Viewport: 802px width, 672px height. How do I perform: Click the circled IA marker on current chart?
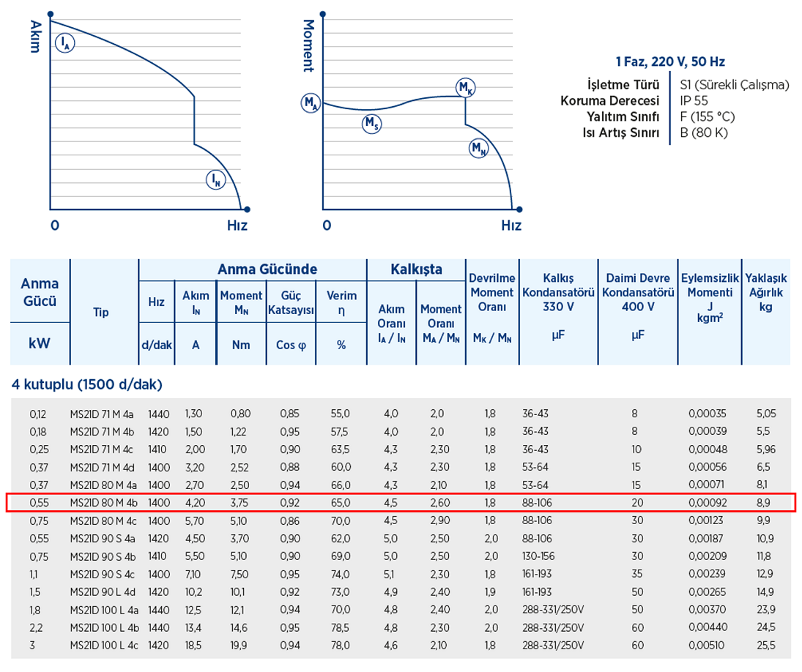tap(65, 43)
